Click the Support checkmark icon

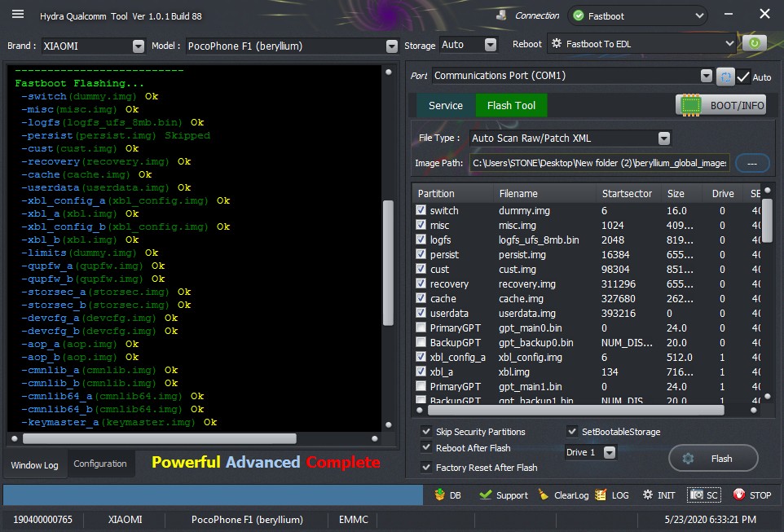pos(485,495)
